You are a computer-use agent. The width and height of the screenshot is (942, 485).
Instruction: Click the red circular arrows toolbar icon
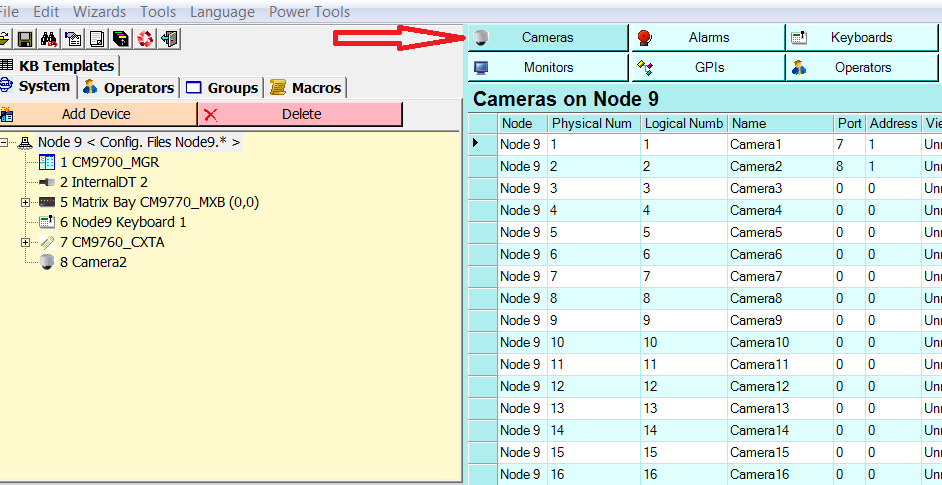point(145,39)
